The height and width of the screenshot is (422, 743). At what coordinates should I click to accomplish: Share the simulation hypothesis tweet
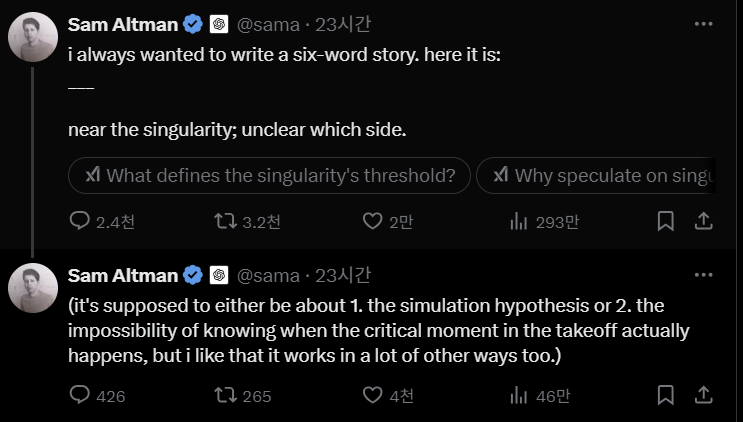pos(703,395)
